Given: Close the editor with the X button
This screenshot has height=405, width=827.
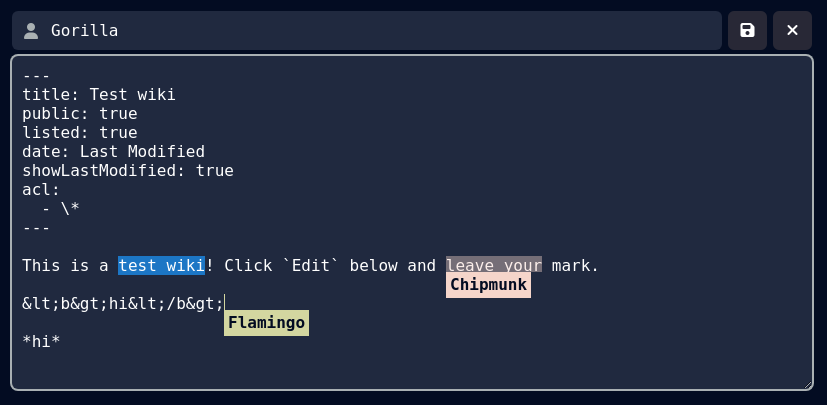Looking at the screenshot, I should click(792, 31).
